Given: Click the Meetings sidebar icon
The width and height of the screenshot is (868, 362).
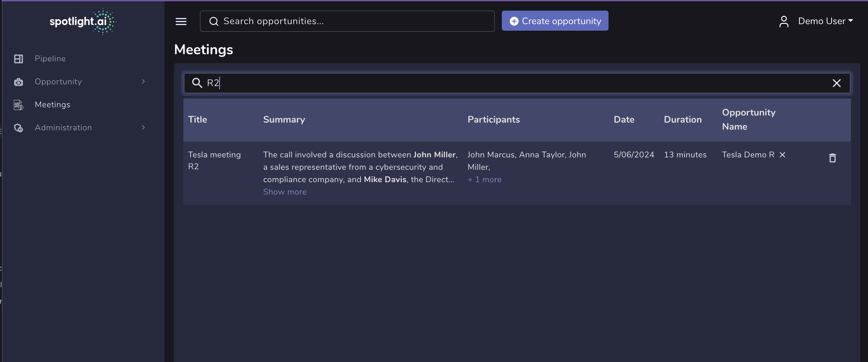Looking at the screenshot, I should coord(19,105).
